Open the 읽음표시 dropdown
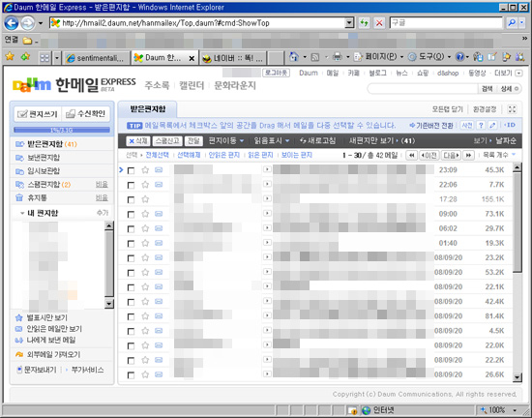 pyautogui.click(x=272, y=140)
